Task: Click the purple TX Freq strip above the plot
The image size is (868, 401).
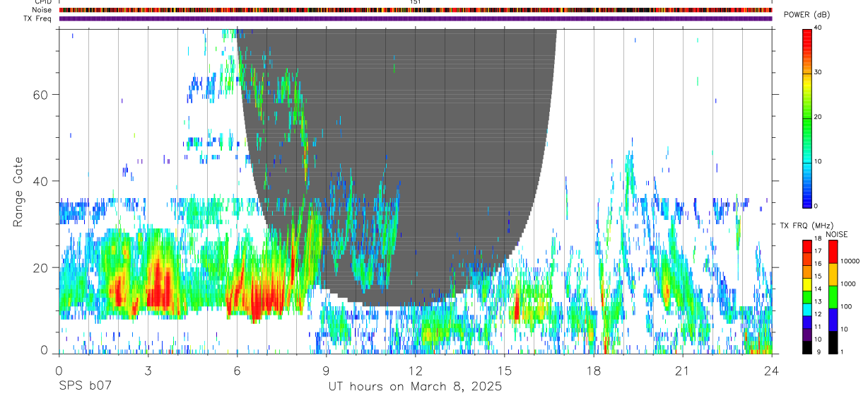Action: (x=416, y=18)
